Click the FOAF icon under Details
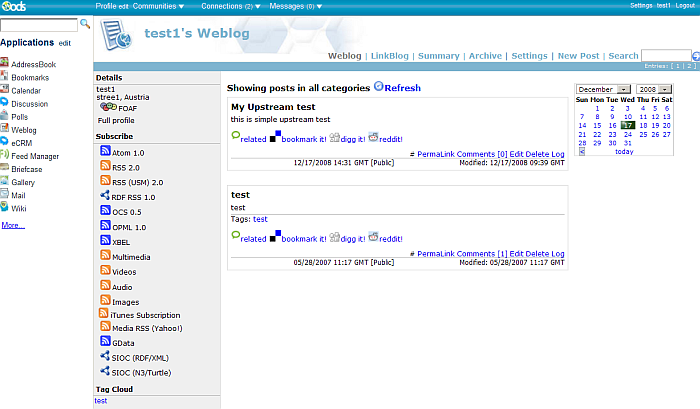The height and width of the screenshot is (409, 700). pyautogui.click(x=109, y=107)
